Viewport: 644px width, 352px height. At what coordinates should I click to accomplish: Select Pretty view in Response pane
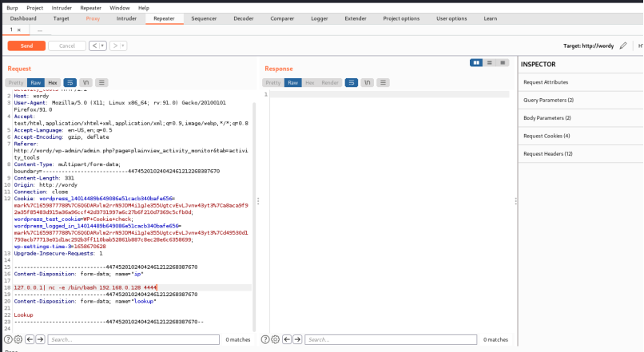[x=273, y=82]
